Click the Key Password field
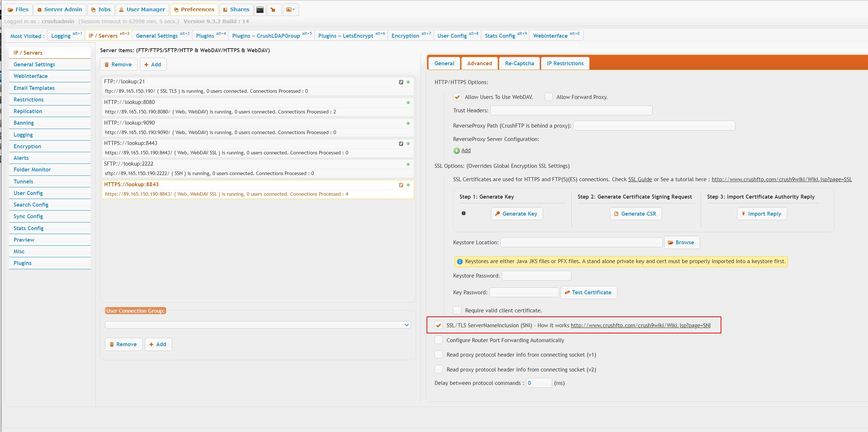868x432 pixels. (x=524, y=292)
